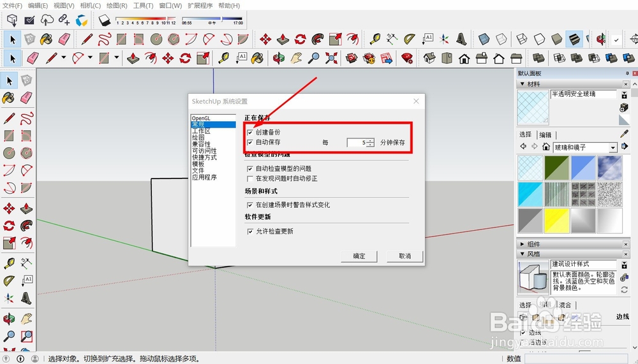Image resolution: width=638 pixels, height=364 pixels.
Task: Pick the eyedropper sample paint tool
Action: pos(624,134)
